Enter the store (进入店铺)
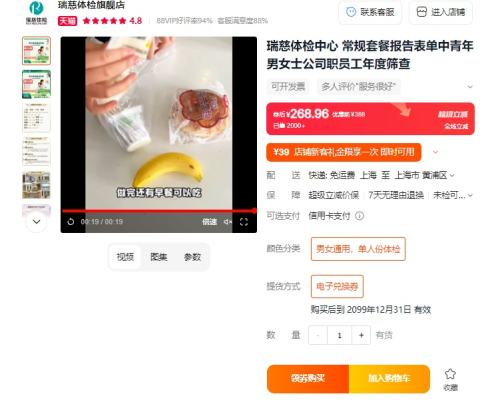The image size is (500, 414). click(x=441, y=12)
